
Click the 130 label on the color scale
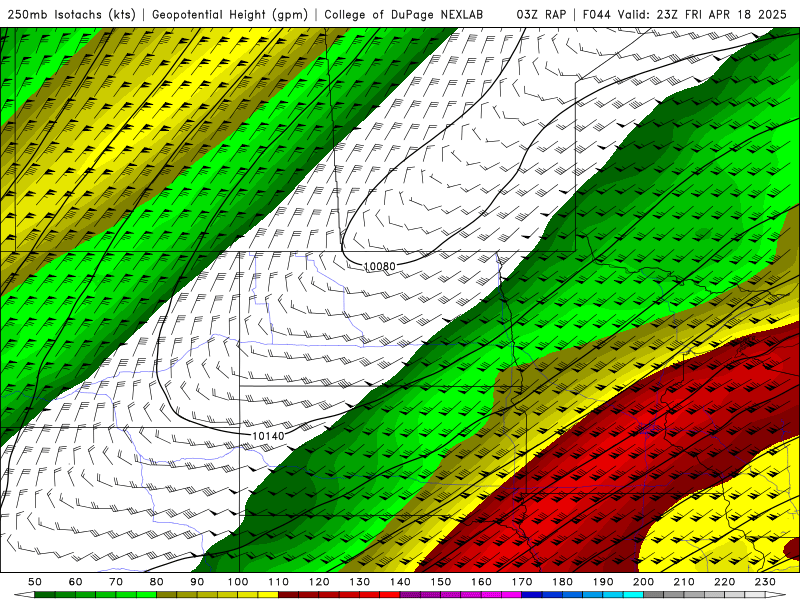(x=360, y=582)
